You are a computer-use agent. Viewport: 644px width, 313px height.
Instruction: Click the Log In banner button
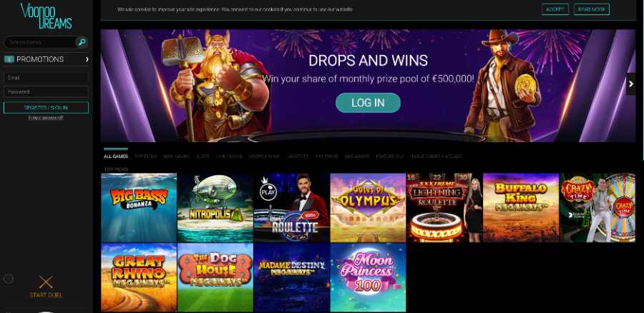click(368, 103)
